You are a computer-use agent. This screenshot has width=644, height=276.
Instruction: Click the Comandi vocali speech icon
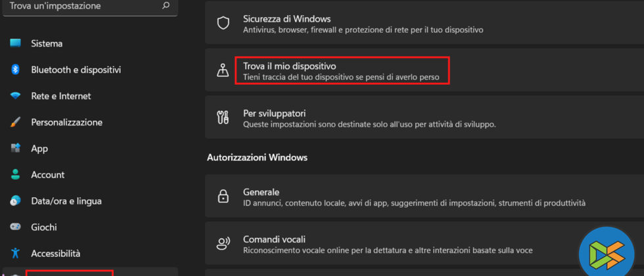point(223,244)
